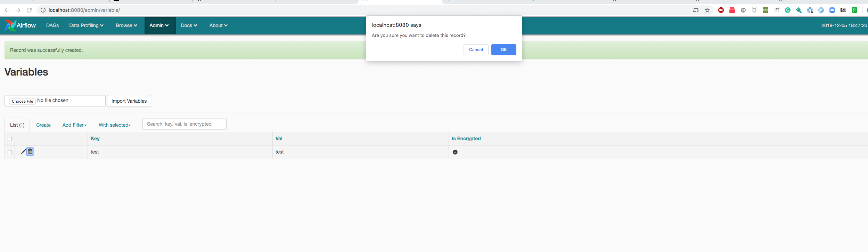Delete the test variable with trash icon
Image resolution: width=868 pixels, height=252 pixels.
tap(30, 151)
